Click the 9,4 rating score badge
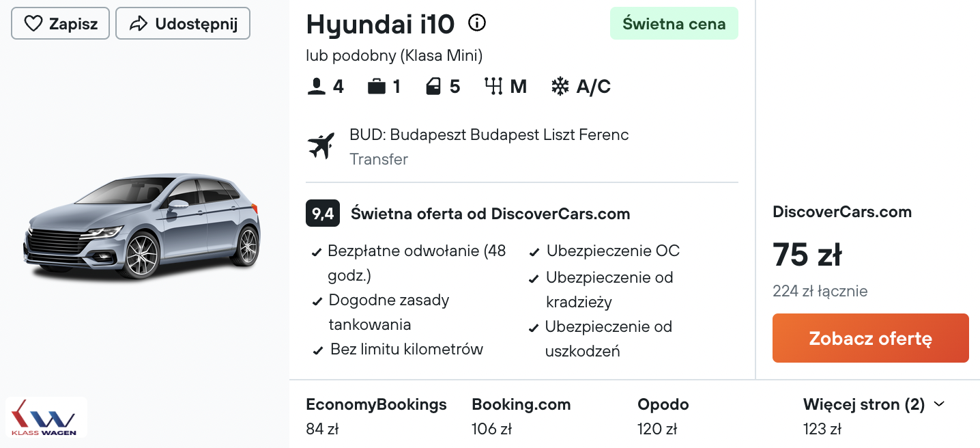Image resolution: width=980 pixels, height=448 pixels. 323,214
